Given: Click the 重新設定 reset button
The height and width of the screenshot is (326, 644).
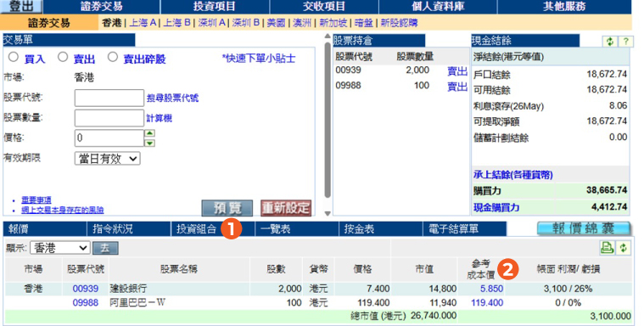Looking at the screenshot, I should pyautogui.click(x=286, y=208).
